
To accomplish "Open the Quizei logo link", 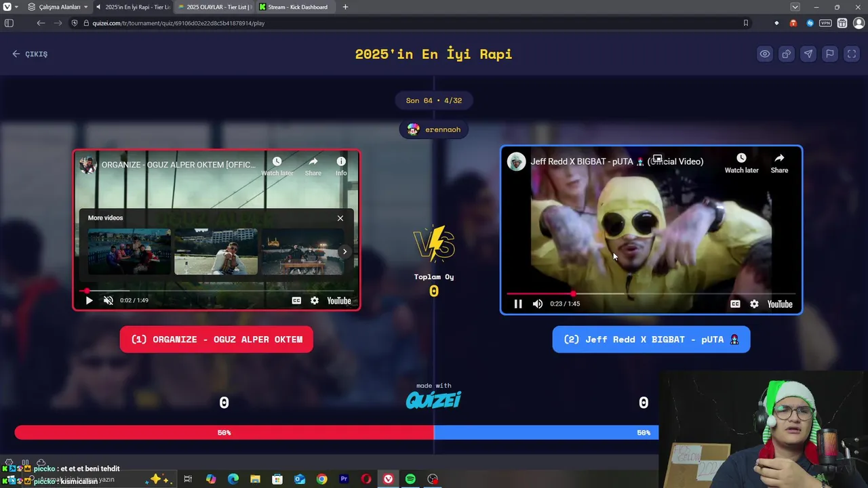I will pos(434,400).
